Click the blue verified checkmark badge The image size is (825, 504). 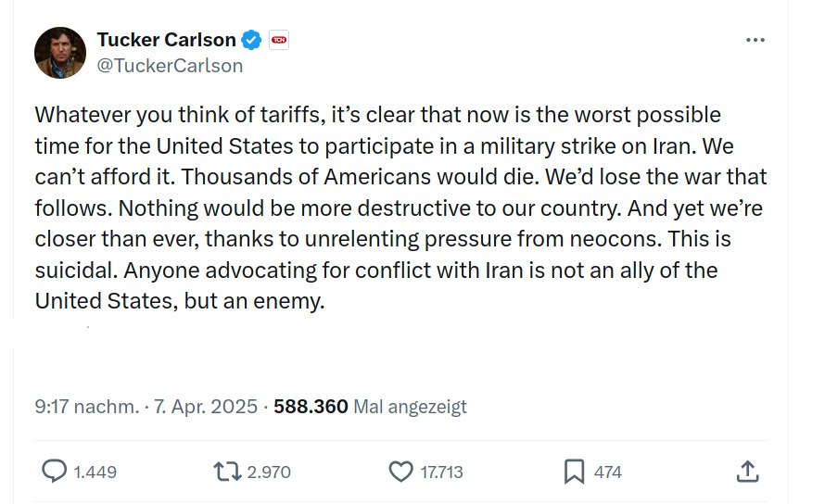tap(251, 40)
